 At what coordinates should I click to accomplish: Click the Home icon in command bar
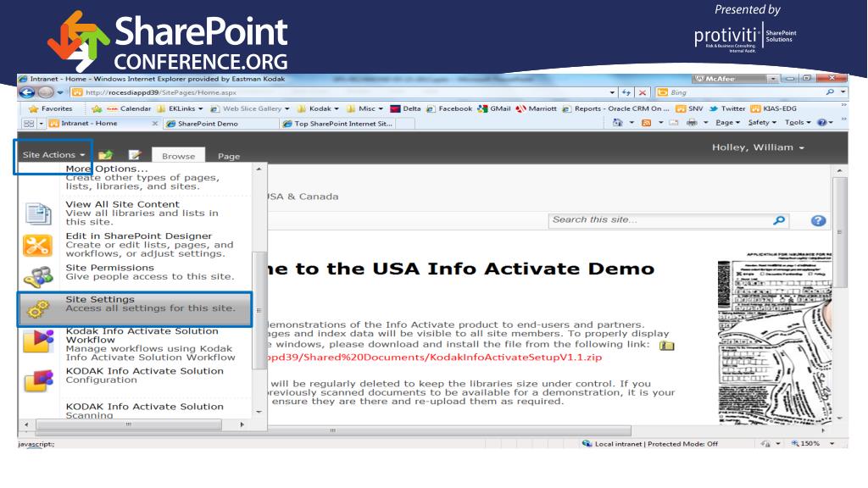[x=618, y=122]
